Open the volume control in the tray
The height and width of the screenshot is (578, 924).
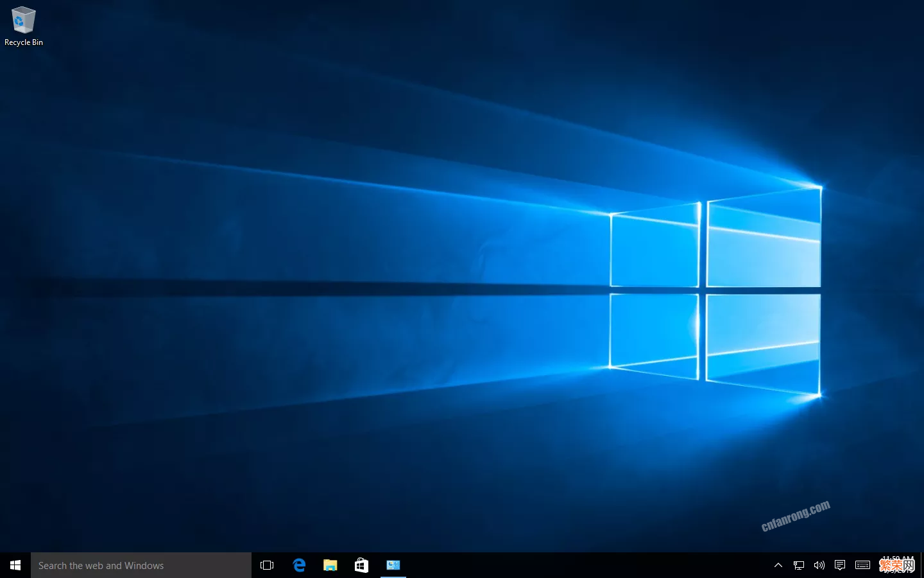819,565
